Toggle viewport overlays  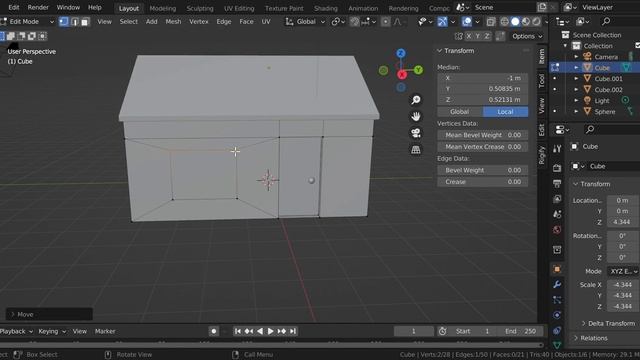pyautogui.click(x=467, y=22)
